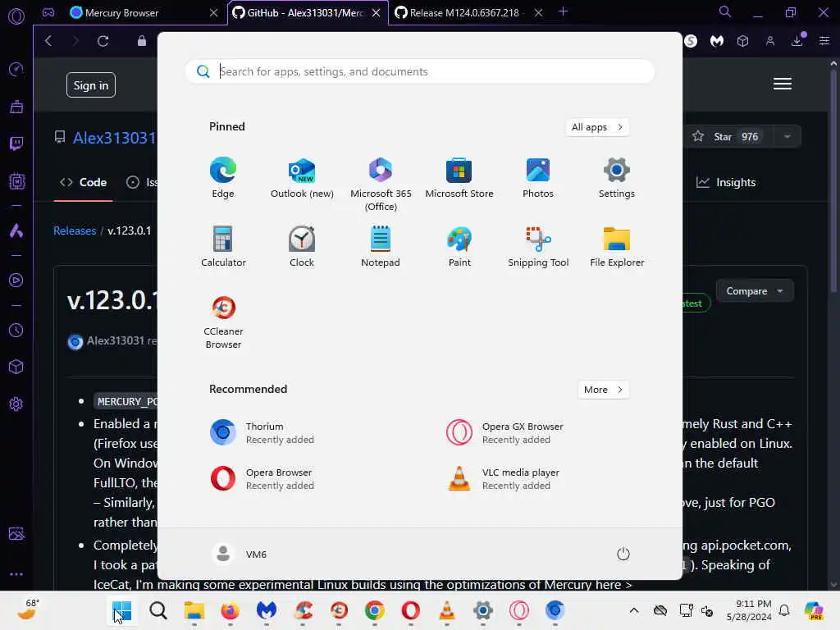840x630 pixels.
Task: Launch Photos app in pinned section
Action: pos(538,178)
